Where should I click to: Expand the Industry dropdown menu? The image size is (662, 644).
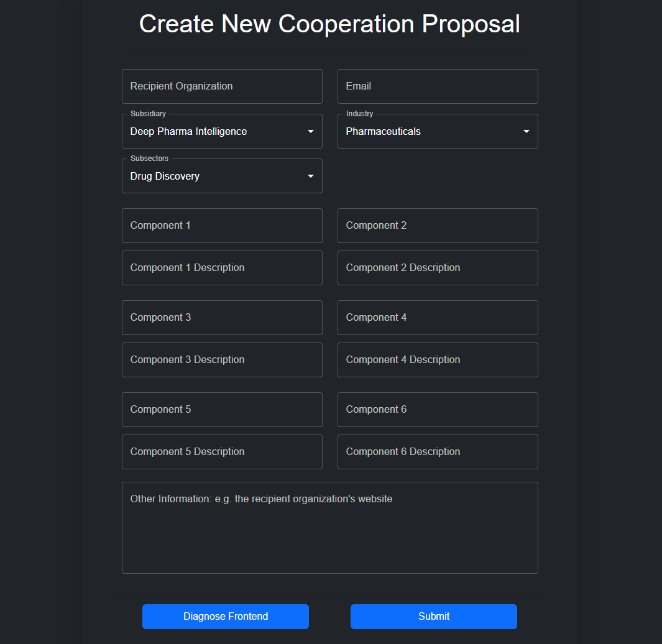pos(437,131)
